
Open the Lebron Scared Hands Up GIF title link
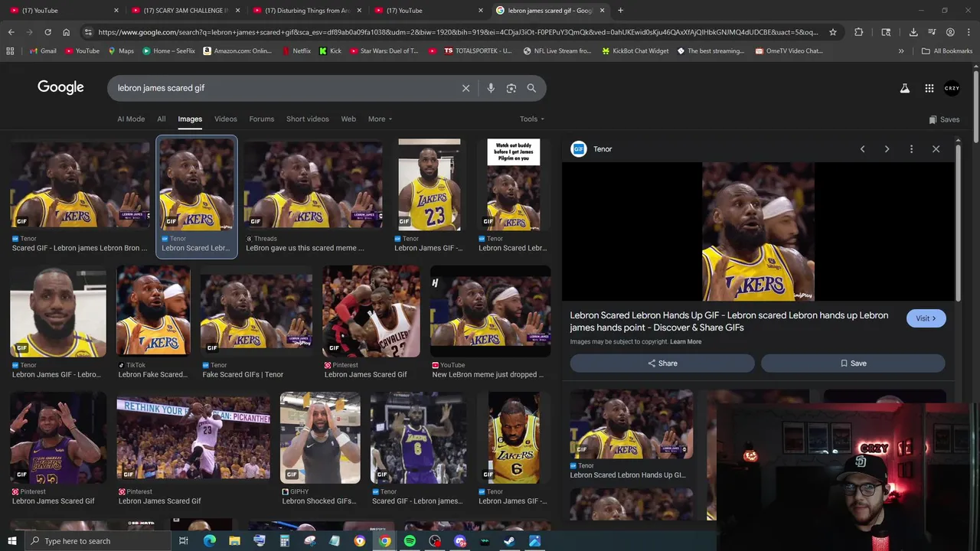(729, 321)
